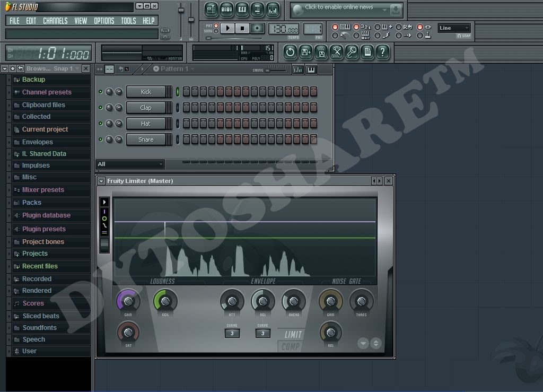Click the Fruity Limiter round down-arrow button
This screenshot has height=392, width=543.
point(363,343)
